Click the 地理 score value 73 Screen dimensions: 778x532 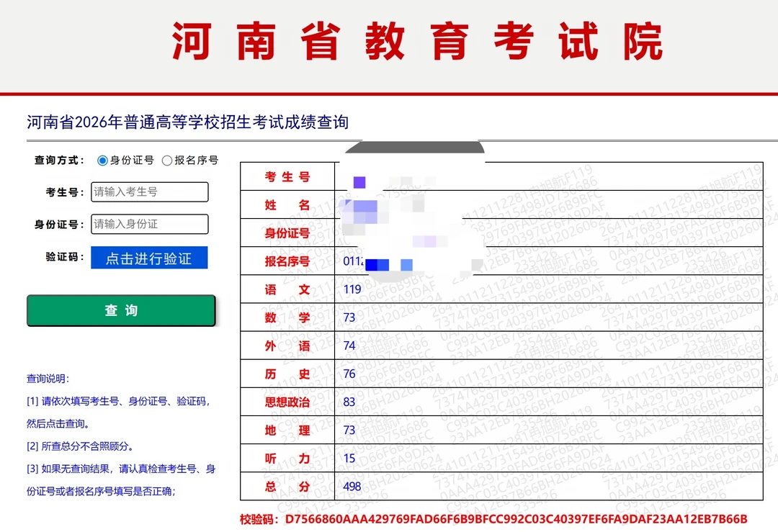349,430
